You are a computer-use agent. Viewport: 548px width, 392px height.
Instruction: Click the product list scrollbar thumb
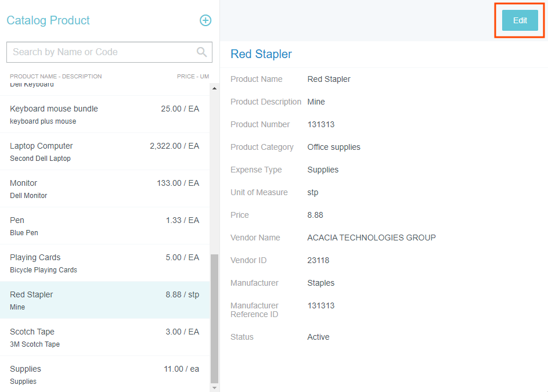214,318
